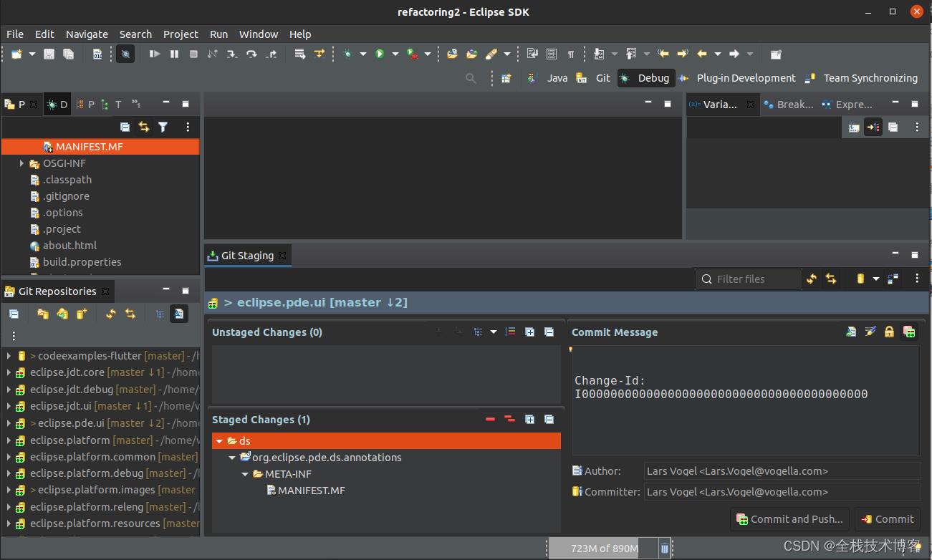
Task: Toggle Add Signed-off-by icon
Action: tap(870, 332)
